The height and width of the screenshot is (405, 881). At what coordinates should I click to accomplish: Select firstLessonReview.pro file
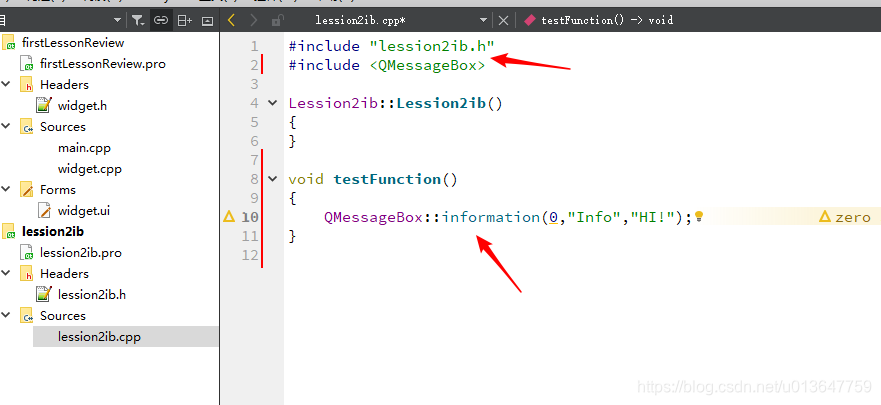click(103, 63)
